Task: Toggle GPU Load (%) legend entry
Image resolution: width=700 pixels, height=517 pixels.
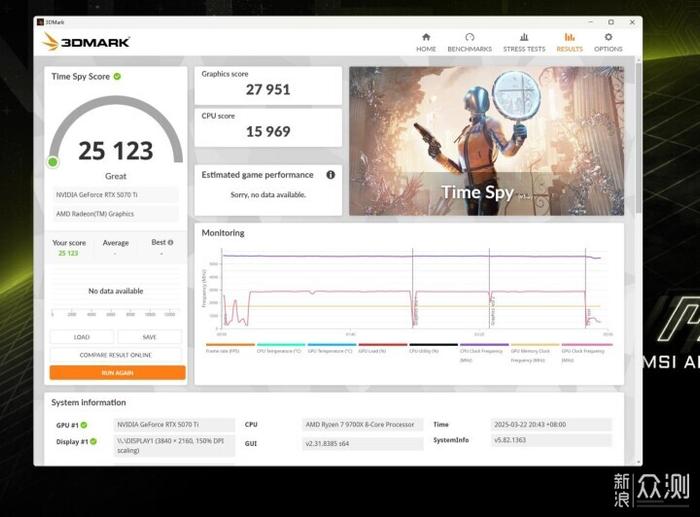Action: pos(383,349)
